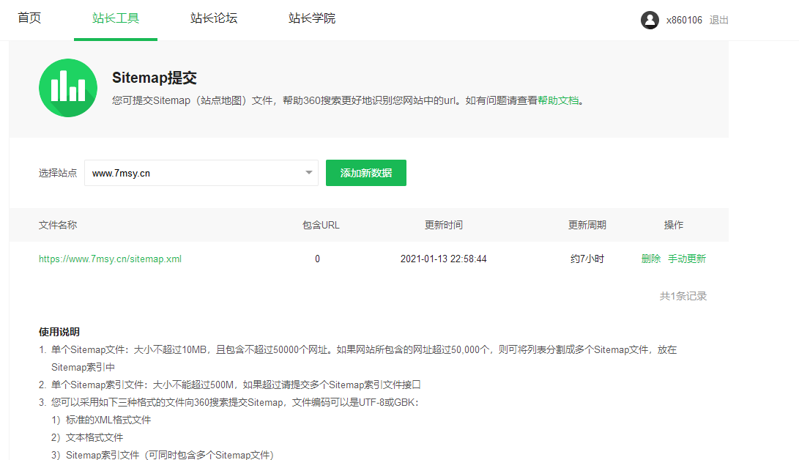Click 手动更新 to refresh the sitemap
The height and width of the screenshot is (460, 799).
pyautogui.click(x=687, y=259)
